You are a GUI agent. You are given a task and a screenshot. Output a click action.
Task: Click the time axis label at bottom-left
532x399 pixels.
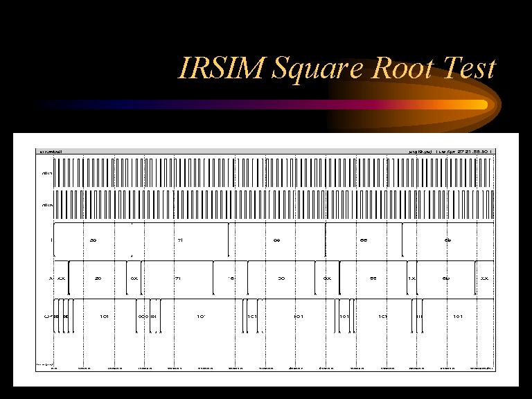pyautogui.click(x=44, y=364)
